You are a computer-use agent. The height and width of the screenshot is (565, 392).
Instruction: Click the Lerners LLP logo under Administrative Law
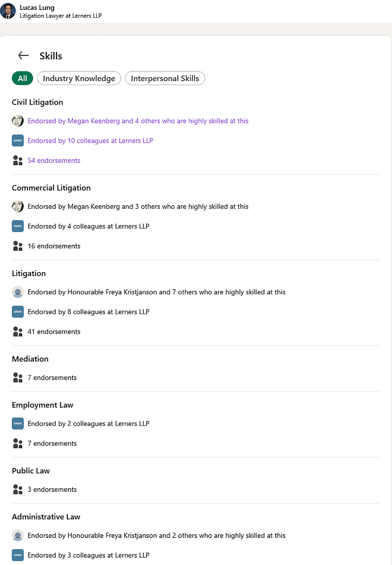18,555
